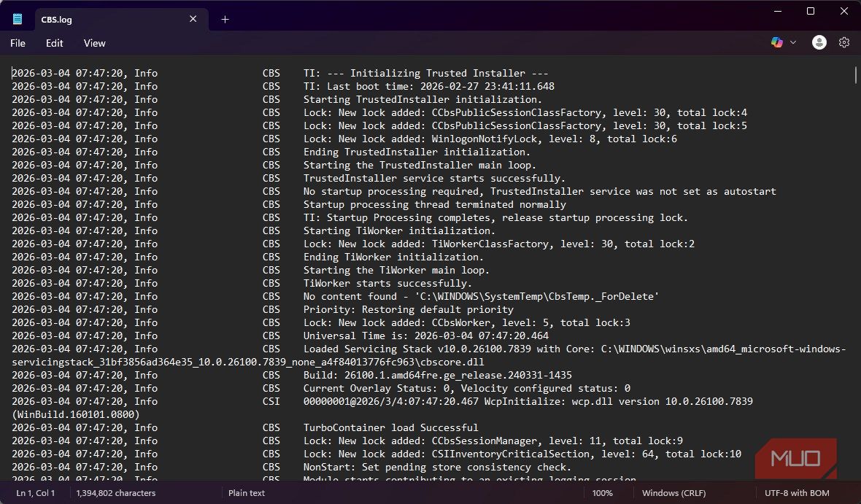This screenshot has height=504, width=861.
Task: Click the vertical scrollbar thumb
Action: point(855,74)
